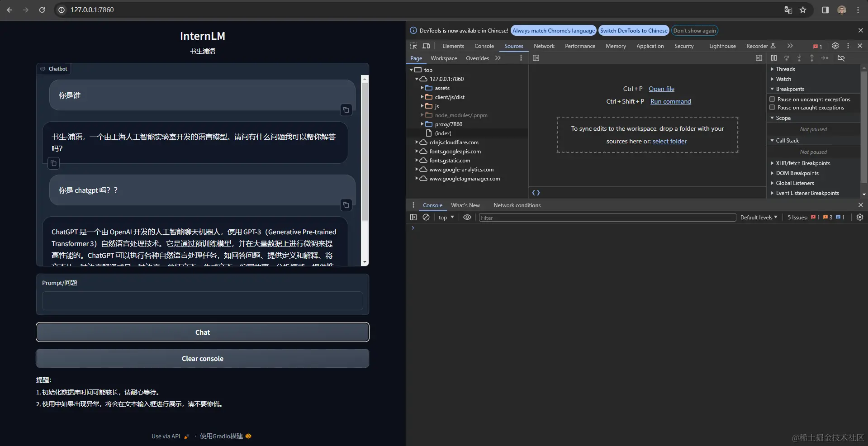868x446 pixels.
Task: Enable Pause on uncaught exceptions
Action: pyautogui.click(x=773, y=99)
